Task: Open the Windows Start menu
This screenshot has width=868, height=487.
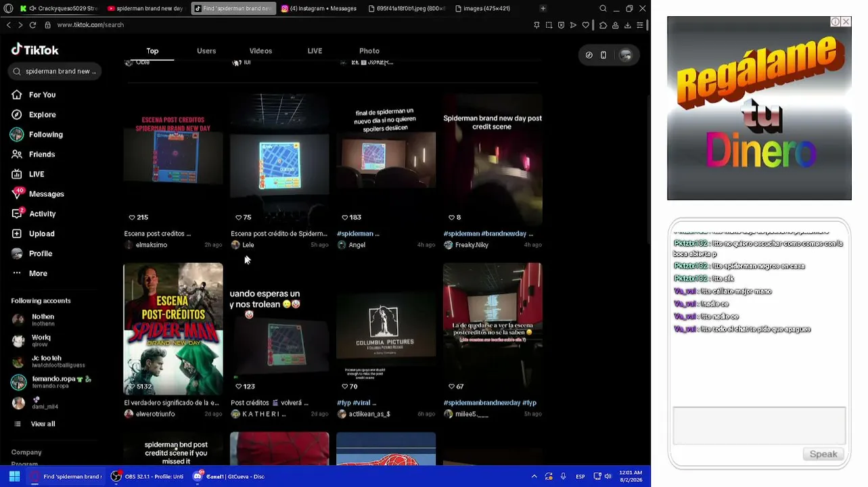Action: [x=14, y=476]
